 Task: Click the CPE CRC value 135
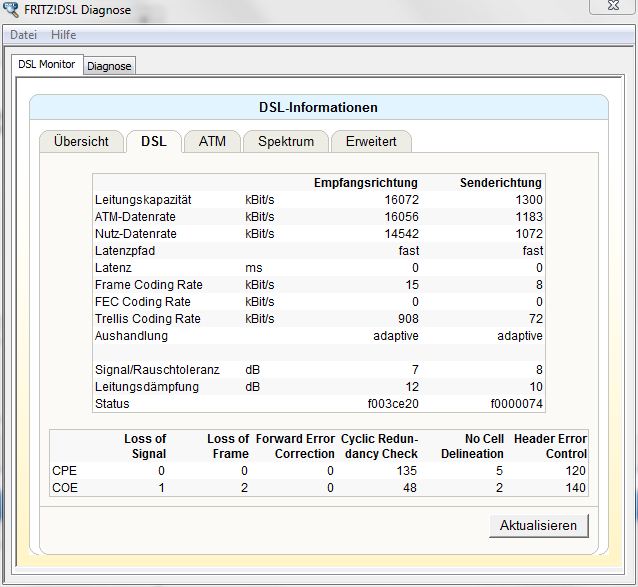407,471
